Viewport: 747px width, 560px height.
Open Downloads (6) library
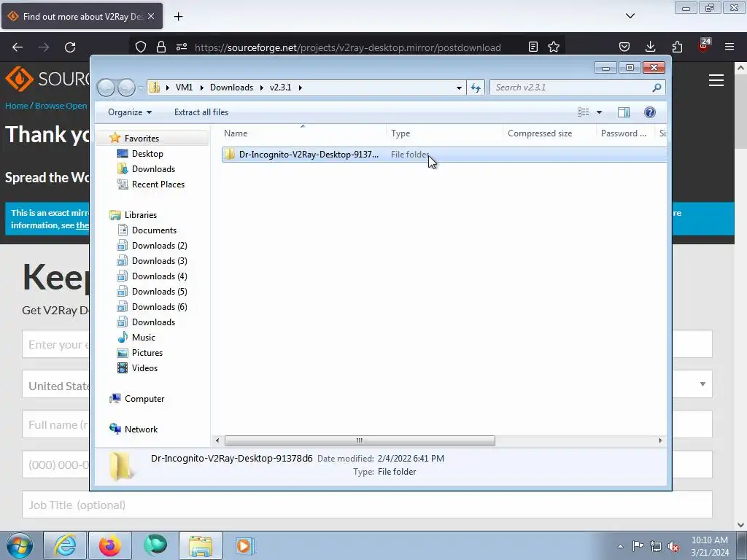[x=159, y=307]
